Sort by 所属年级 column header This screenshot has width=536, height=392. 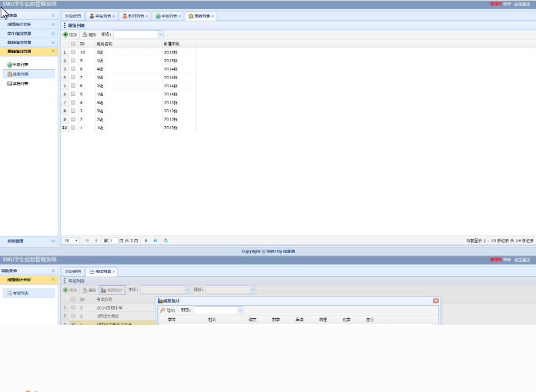(179, 44)
